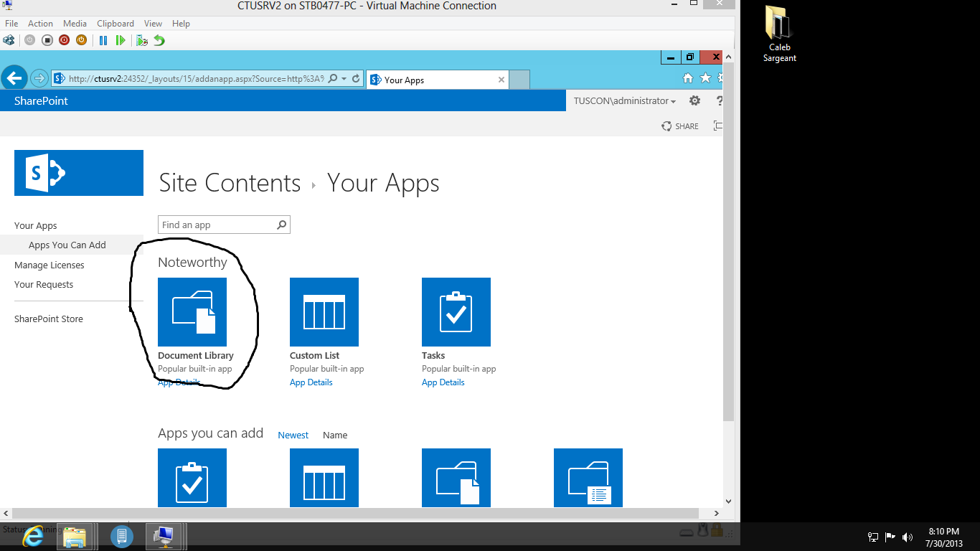Click the Ctrl+Alt+Del toolbar icon
Image resolution: width=980 pixels, height=551 pixels.
coord(9,40)
